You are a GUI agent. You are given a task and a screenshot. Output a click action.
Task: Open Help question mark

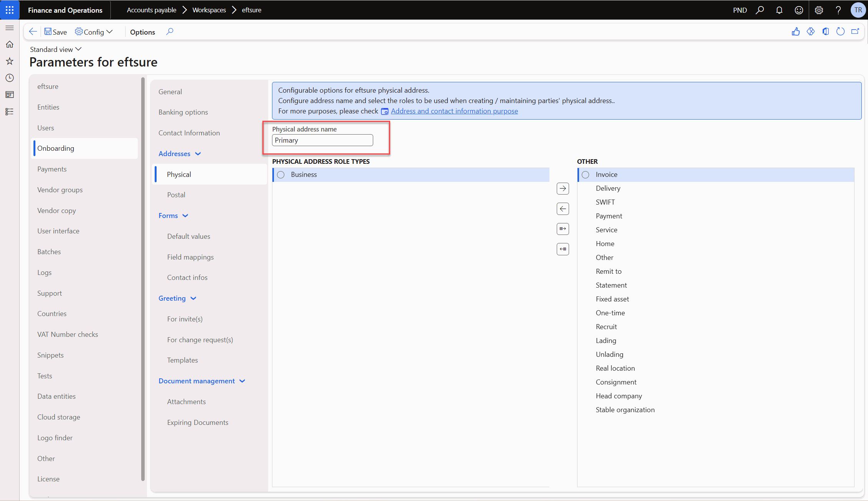(838, 10)
